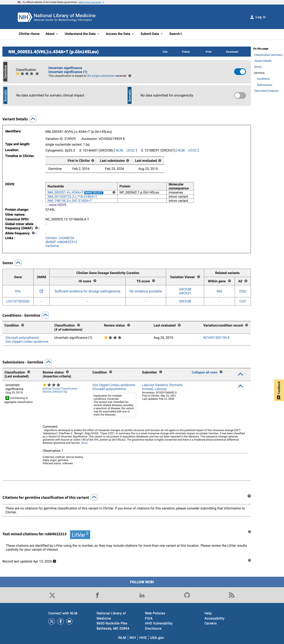Viewport: 284px width, 644px height.
Task: Toggle the Germline classification switch off
Action: click(240, 72)
